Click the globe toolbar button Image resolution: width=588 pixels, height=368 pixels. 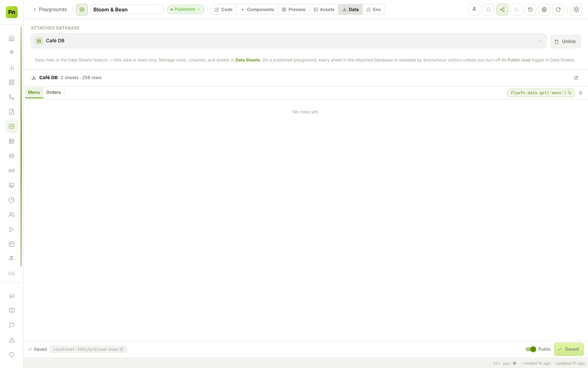[544, 10]
